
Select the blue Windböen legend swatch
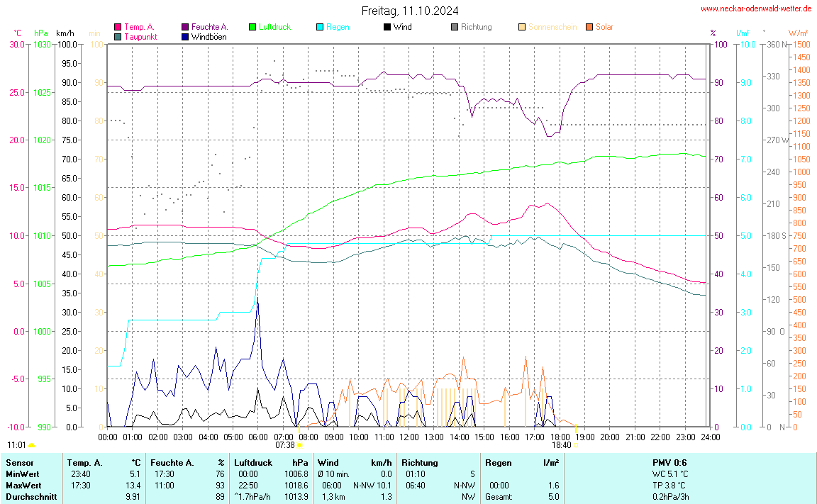(x=185, y=36)
